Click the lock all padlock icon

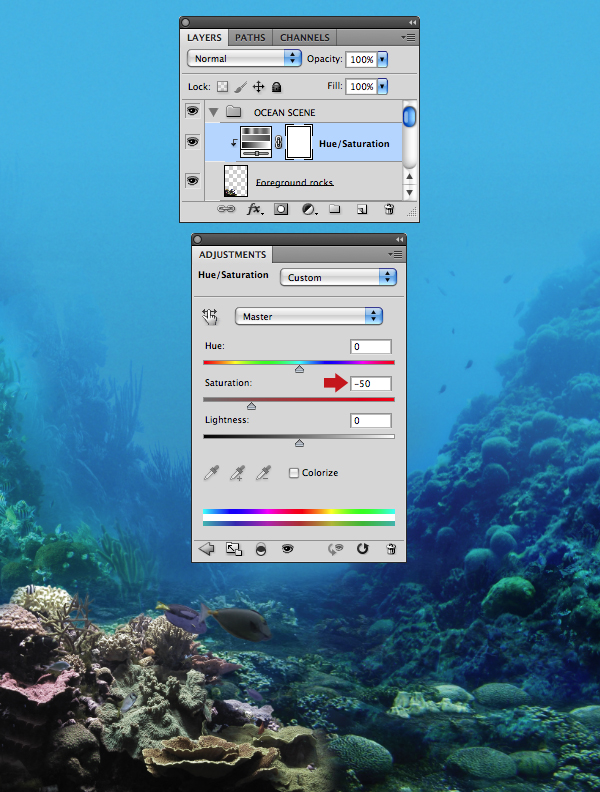[276, 87]
